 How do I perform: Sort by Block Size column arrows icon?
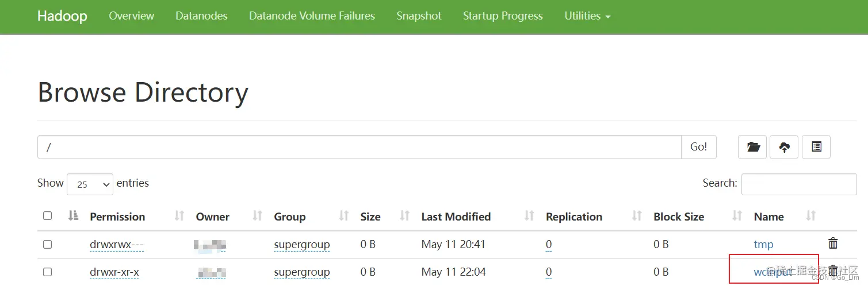737,216
